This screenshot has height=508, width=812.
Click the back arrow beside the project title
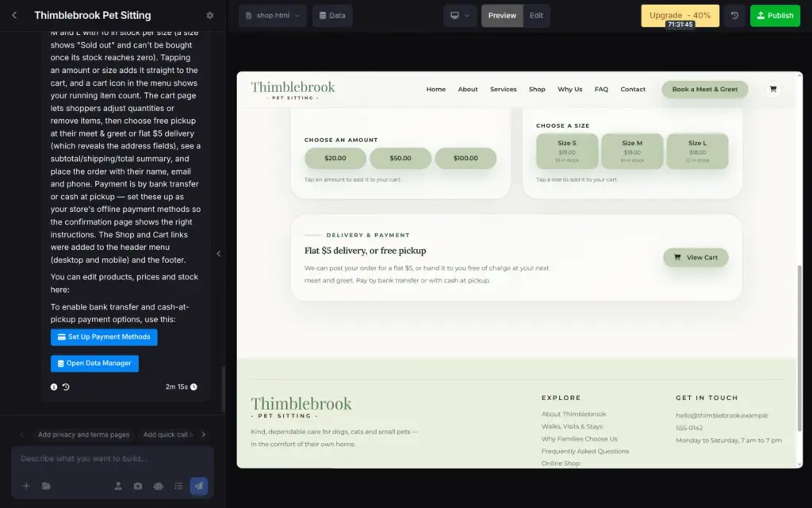(14, 16)
